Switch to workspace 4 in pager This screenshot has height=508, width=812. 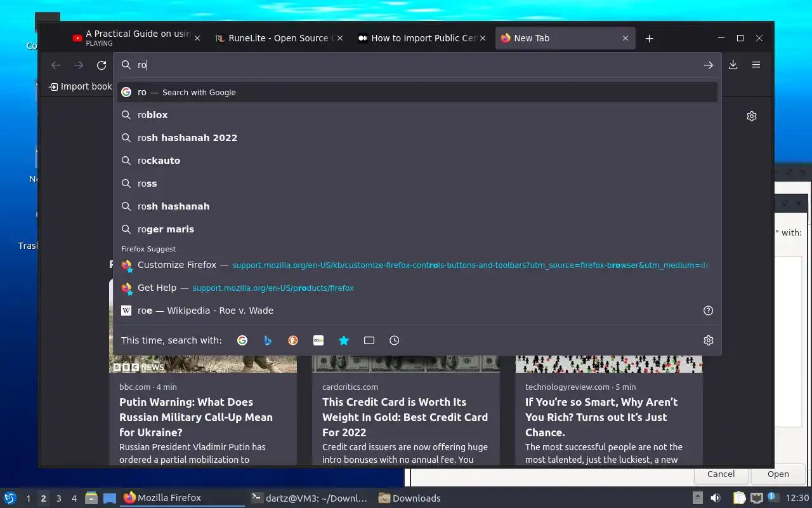tap(74, 498)
